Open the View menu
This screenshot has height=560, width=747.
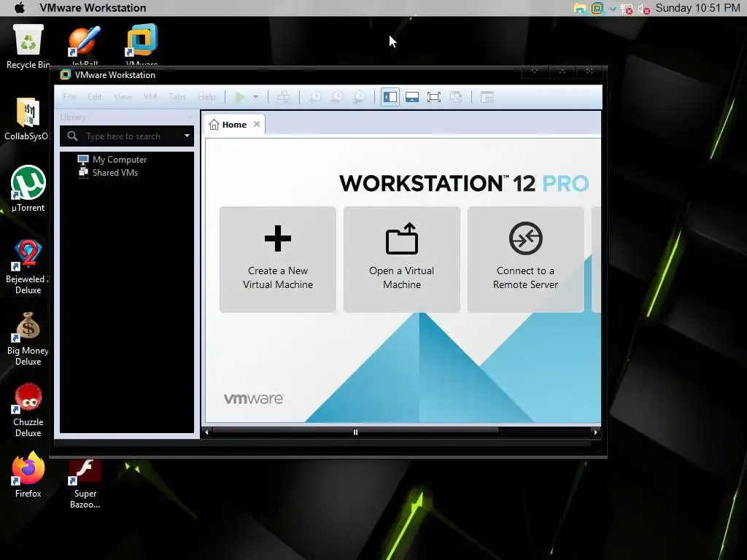point(123,97)
